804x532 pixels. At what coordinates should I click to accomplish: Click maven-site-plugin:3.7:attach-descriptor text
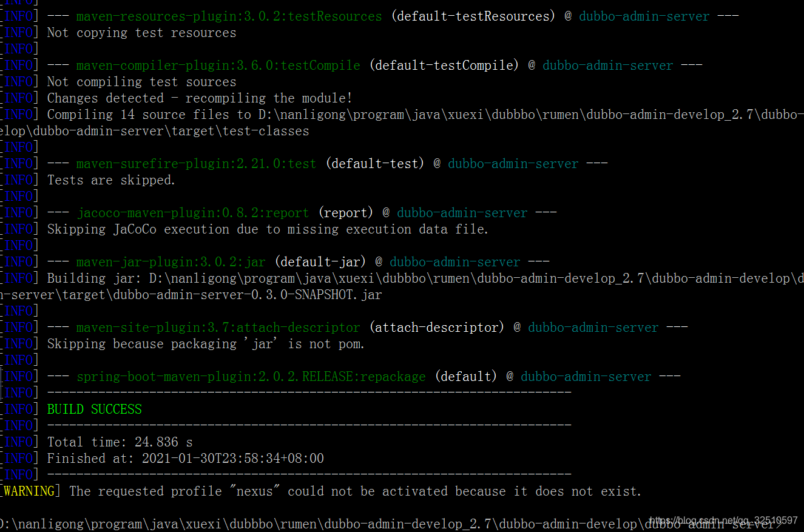click(218, 328)
